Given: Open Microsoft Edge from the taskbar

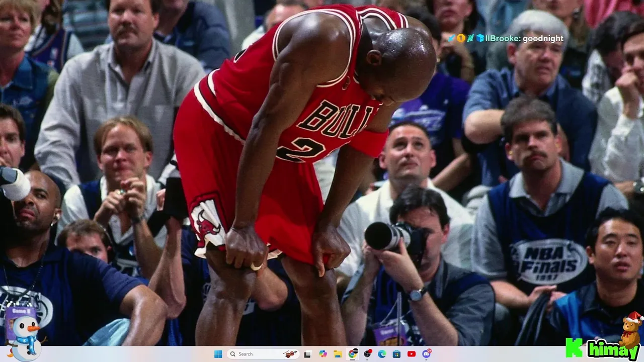Looking at the screenshot, I should coord(382,354).
